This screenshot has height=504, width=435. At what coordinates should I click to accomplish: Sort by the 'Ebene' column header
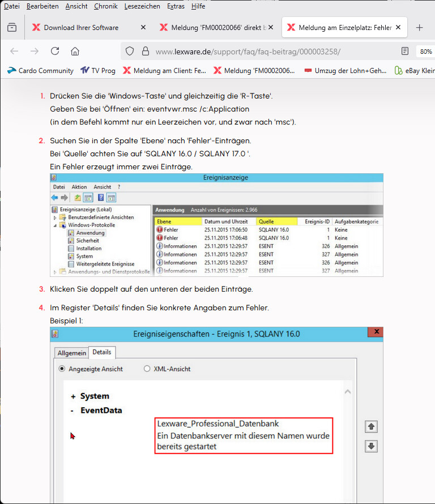tap(178, 221)
